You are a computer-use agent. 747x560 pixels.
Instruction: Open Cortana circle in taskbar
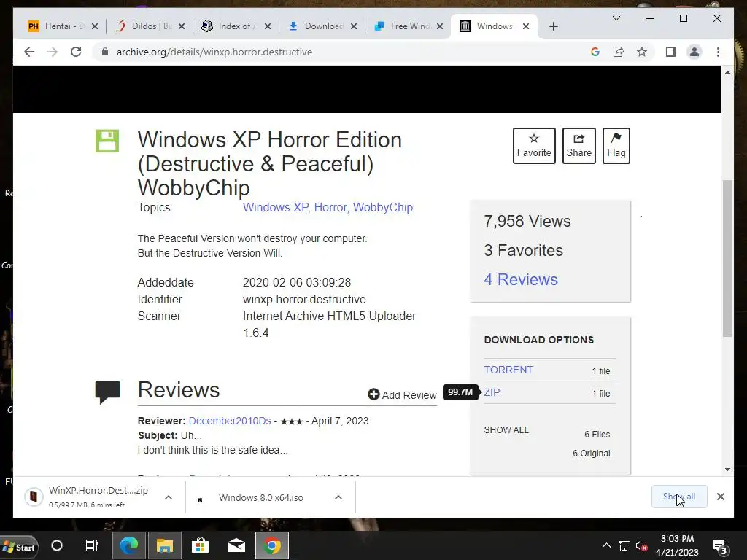[57, 545]
